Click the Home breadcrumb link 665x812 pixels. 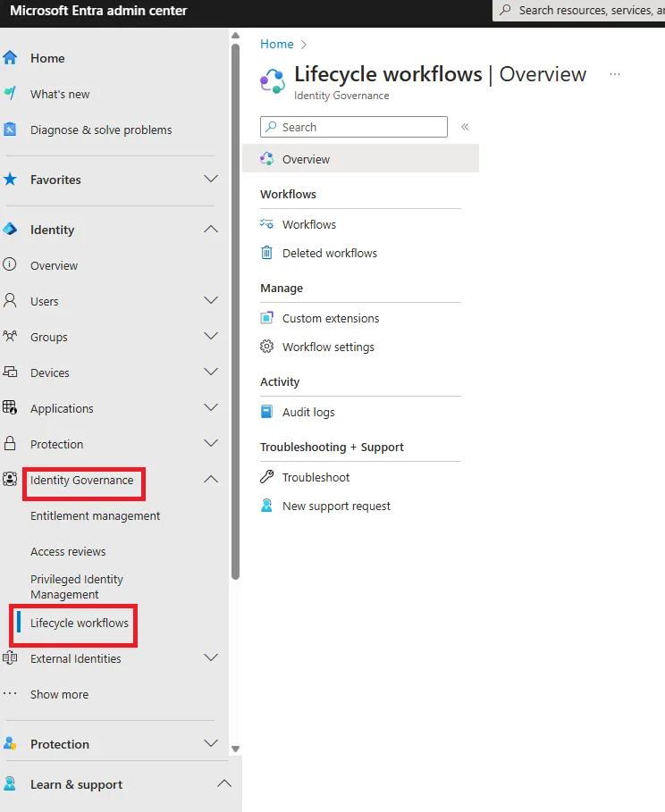coord(276,44)
